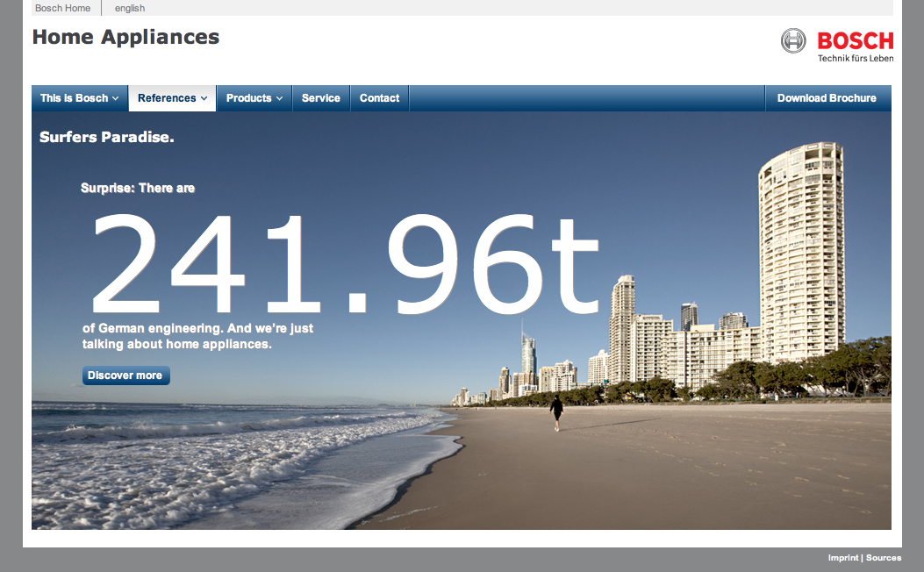The image size is (924, 572).
Task: View the Sources footer link
Action: [x=884, y=558]
